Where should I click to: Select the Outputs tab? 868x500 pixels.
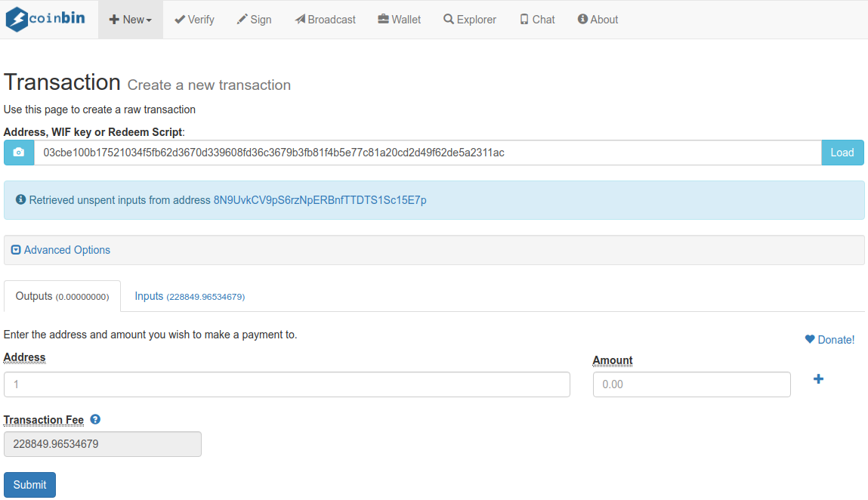tap(62, 296)
